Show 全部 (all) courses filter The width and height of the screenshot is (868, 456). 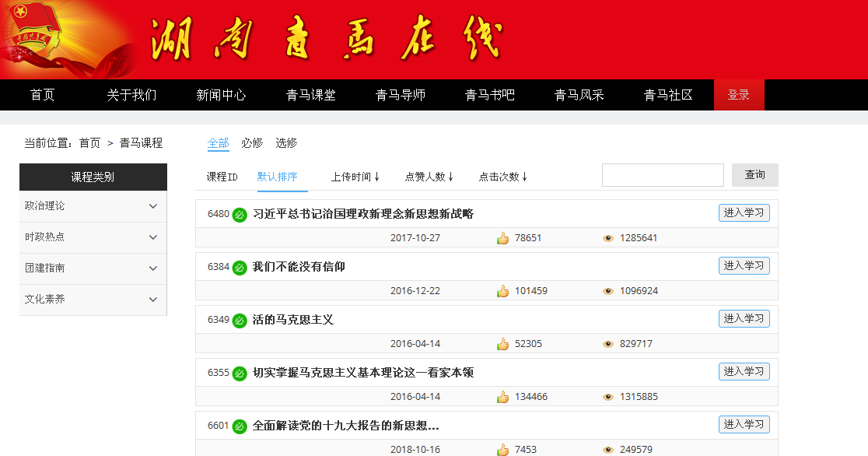[218, 143]
